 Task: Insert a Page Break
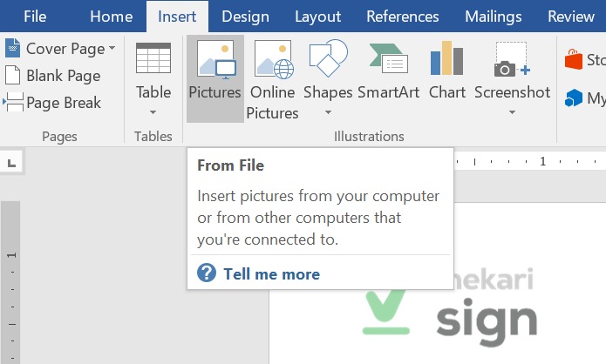coord(51,102)
